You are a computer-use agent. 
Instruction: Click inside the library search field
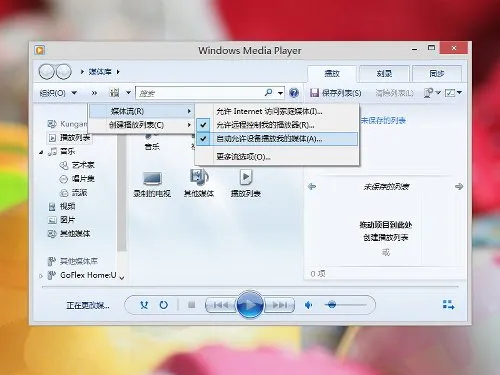click(x=200, y=93)
